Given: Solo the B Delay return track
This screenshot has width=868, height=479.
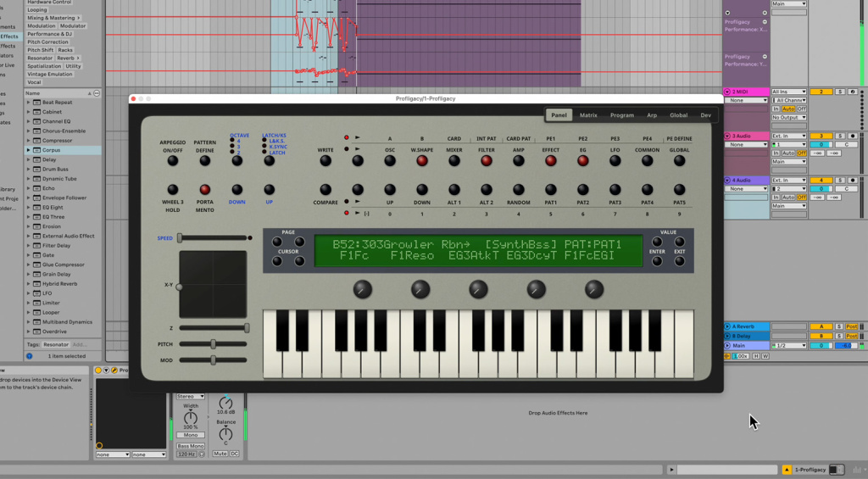Looking at the screenshot, I should coord(840,336).
